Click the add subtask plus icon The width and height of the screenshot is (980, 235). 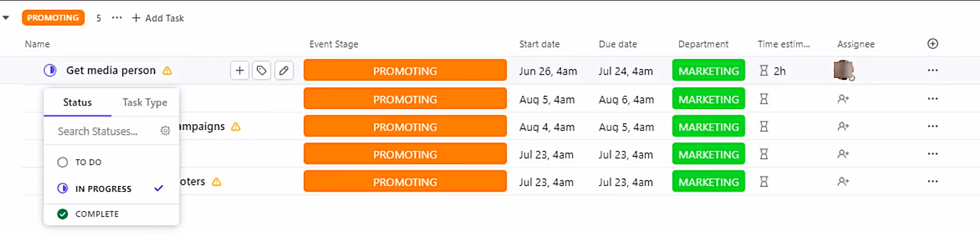240,71
